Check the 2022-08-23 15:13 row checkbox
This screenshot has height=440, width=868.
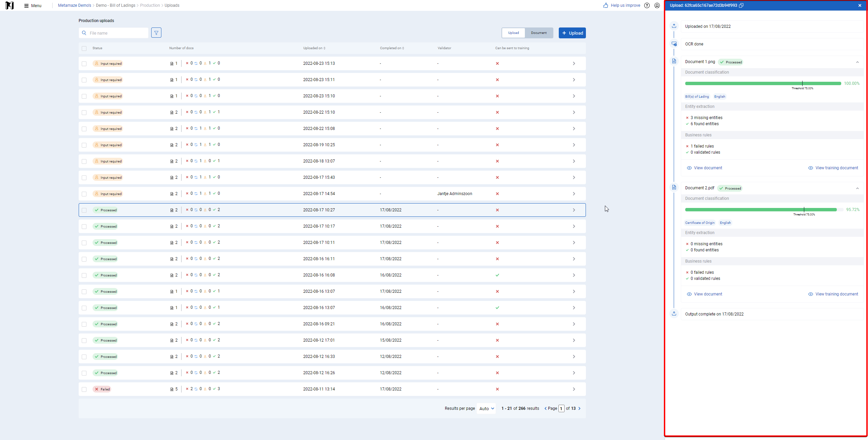(84, 63)
